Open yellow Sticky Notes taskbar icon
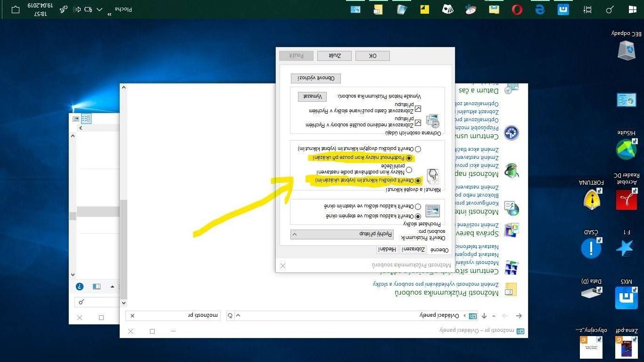This screenshot has width=644, height=362. click(424, 9)
